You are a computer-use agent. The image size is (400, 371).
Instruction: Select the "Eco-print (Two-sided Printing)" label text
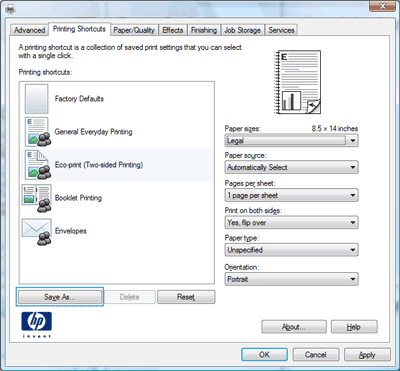(x=99, y=165)
